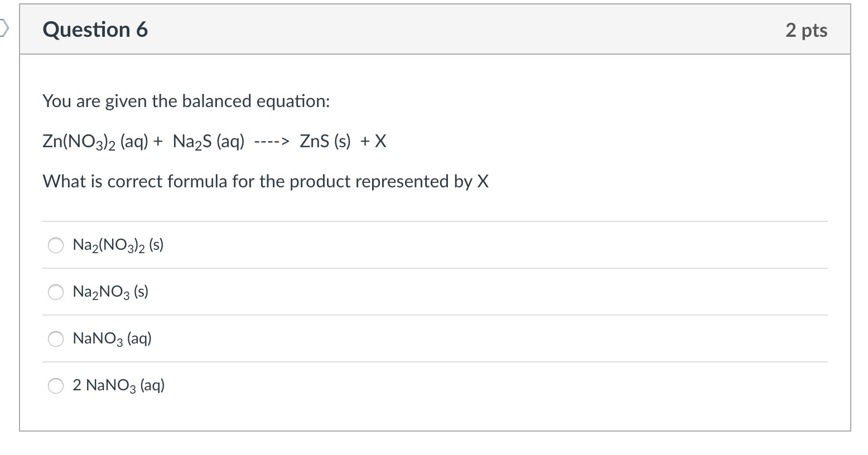Click the 2 pts score label
This screenshot has height=455, width=868.
[806, 30]
